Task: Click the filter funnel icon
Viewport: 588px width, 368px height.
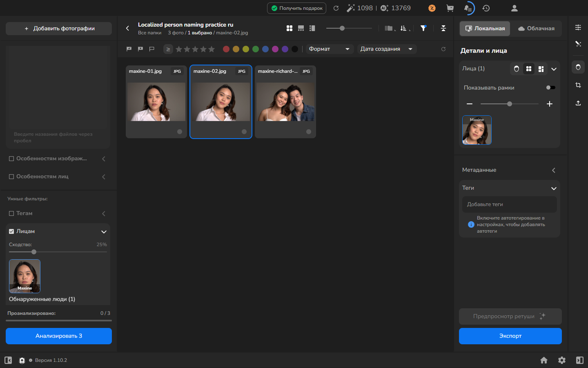Action: [423, 28]
